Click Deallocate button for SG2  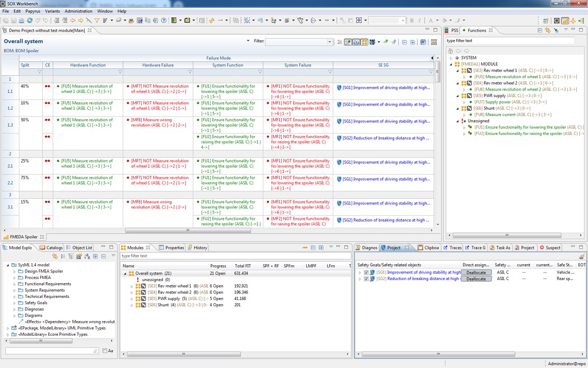[476, 279]
